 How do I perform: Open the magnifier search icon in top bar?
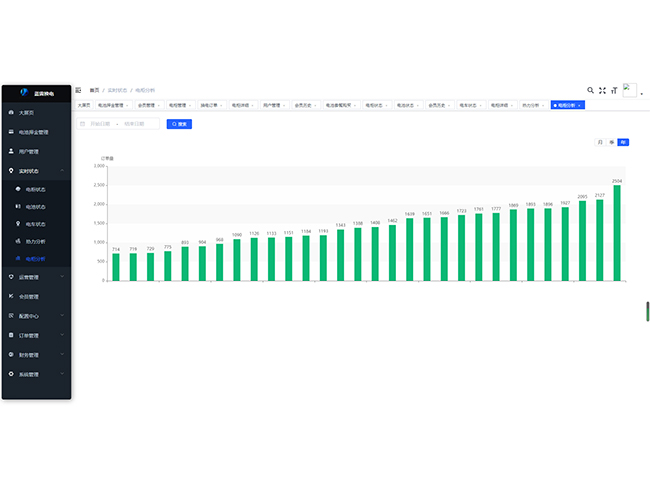click(590, 90)
